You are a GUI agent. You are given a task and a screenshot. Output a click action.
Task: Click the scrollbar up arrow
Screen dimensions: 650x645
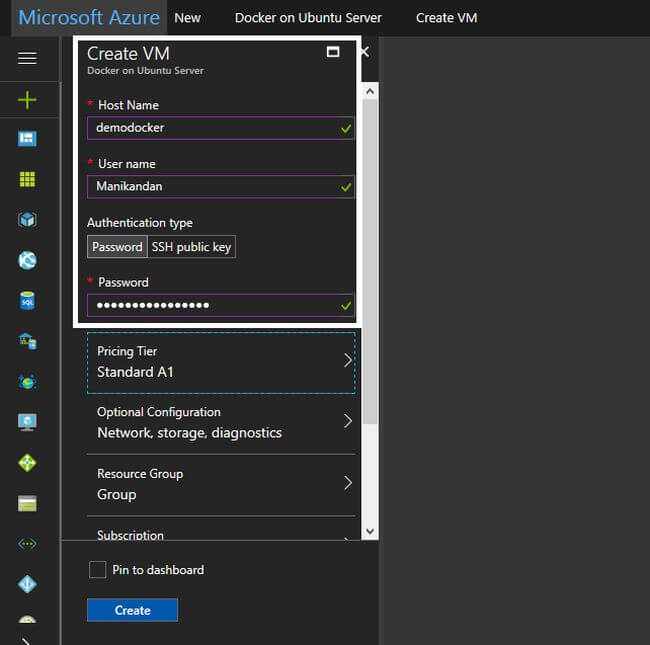370,91
